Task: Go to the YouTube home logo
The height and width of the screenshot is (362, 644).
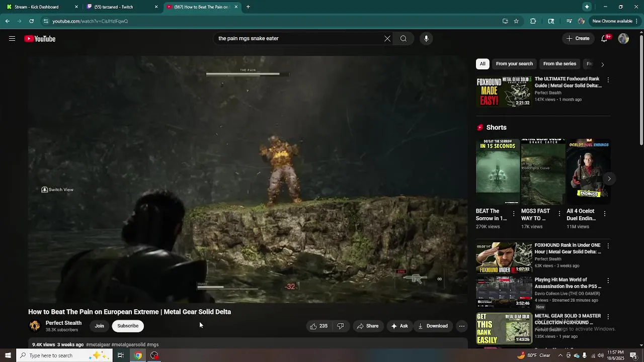Action: point(40,39)
